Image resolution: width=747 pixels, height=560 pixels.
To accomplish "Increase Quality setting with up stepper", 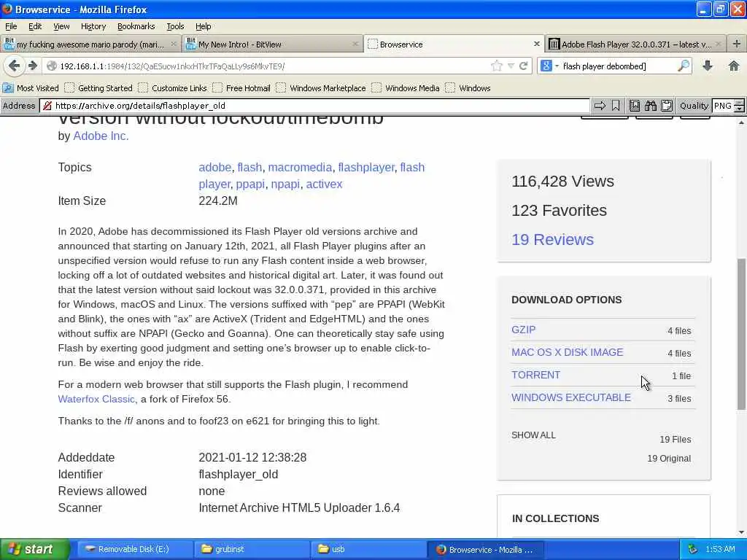I will tap(740, 102).
